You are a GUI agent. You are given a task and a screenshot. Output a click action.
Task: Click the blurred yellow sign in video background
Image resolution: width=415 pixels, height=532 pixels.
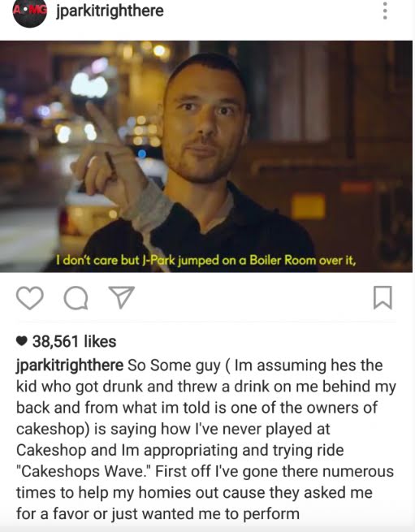(309, 206)
